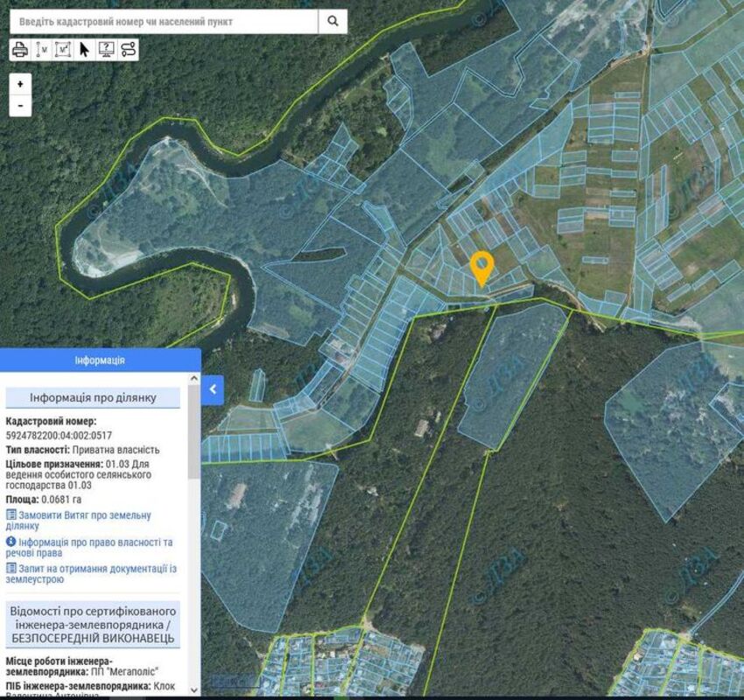Click the orange location pin marker

click(x=481, y=267)
